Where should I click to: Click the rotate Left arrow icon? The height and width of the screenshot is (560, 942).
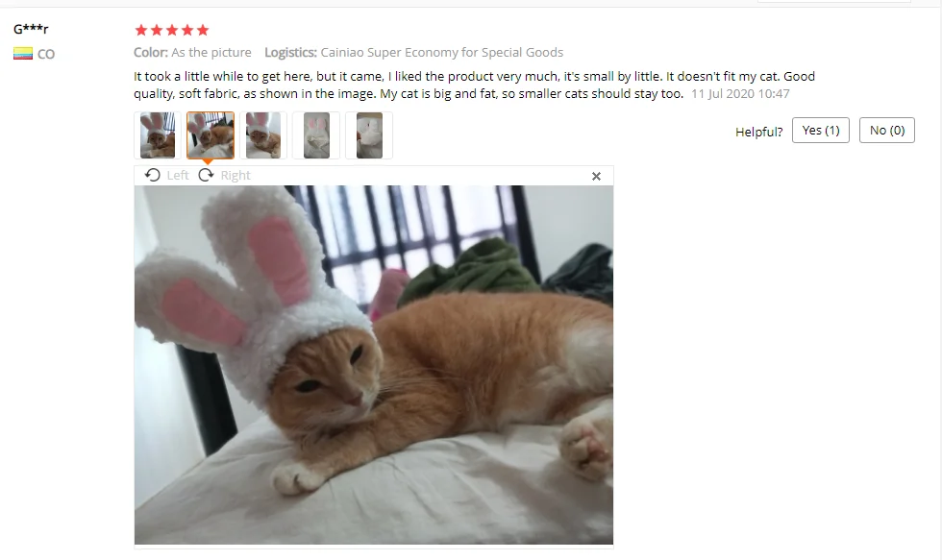tap(153, 175)
